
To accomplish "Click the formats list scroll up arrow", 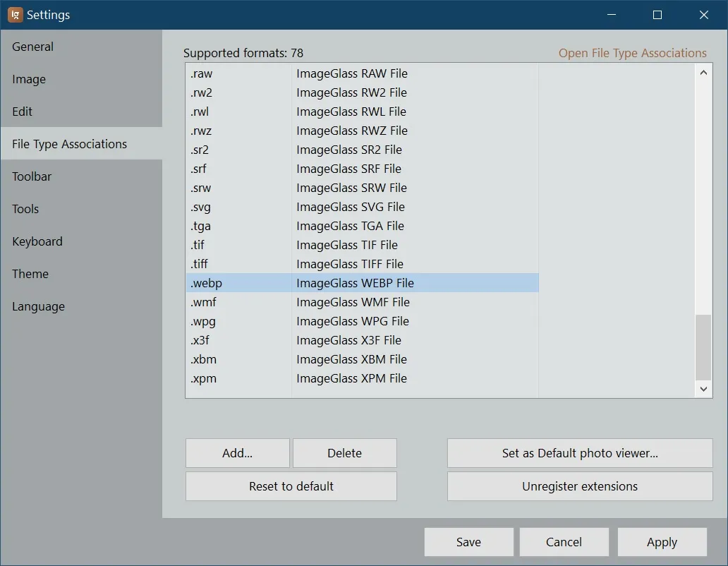I will 703,73.
